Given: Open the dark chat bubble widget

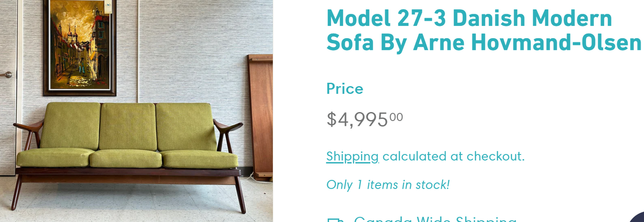Looking at the screenshot, I should click(638, 218).
